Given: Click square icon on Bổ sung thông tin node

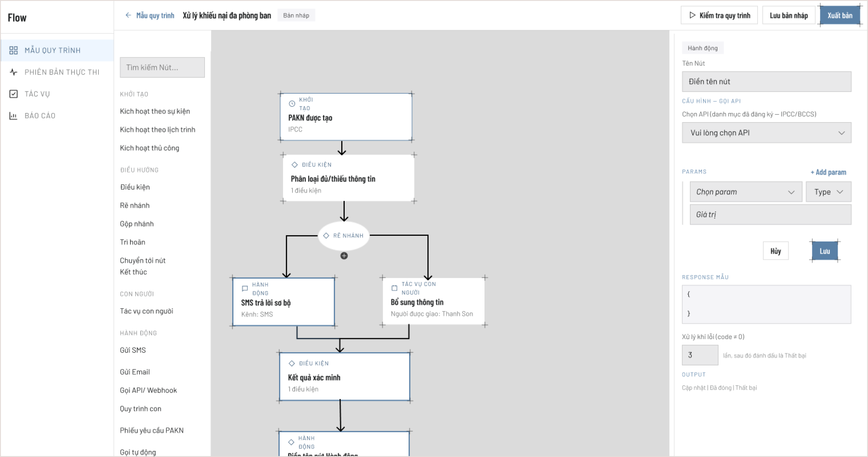Looking at the screenshot, I should [x=394, y=288].
